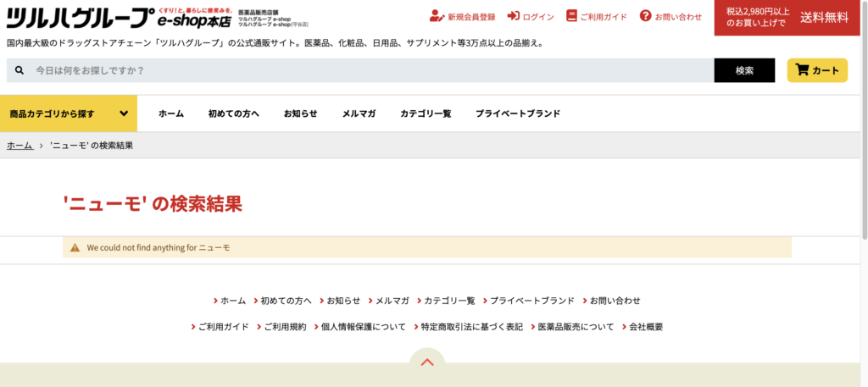This screenshot has height=387, width=868.
Task: Open the yellow カート button
Action: point(817,70)
